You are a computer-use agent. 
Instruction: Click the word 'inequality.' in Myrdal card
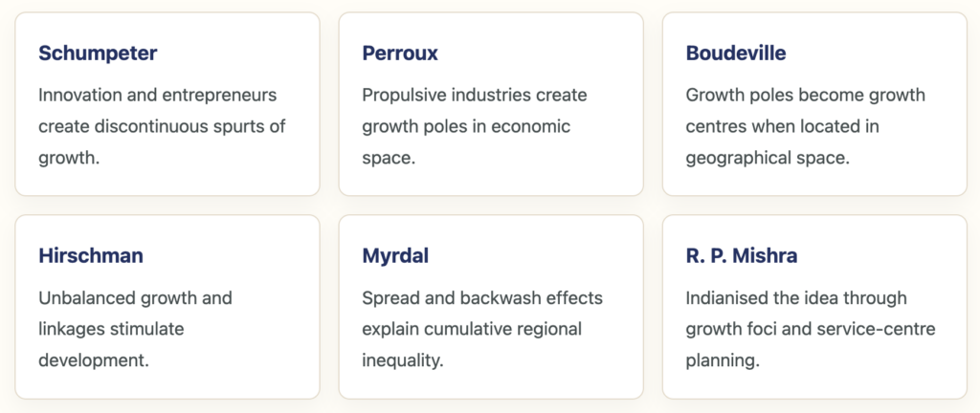(403, 360)
